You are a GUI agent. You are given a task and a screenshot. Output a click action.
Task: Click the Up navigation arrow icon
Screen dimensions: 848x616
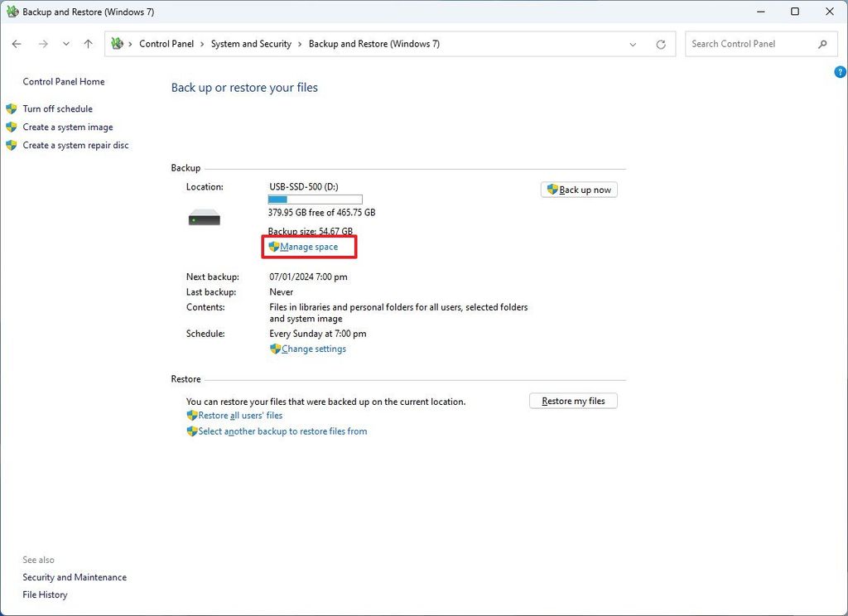click(88, 44)
